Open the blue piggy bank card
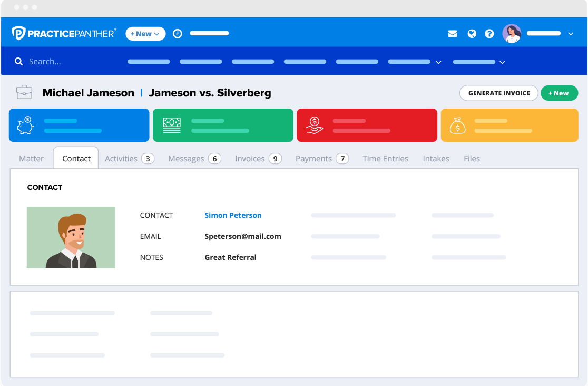588x386 pixels. 79,126
